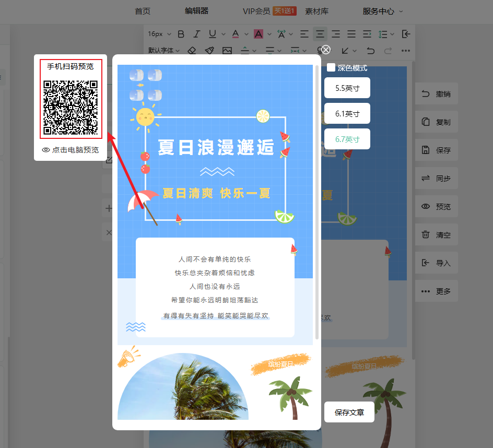Click the plus add icon left of preview
This screenshot has width=493, height=448.
[x=109, y=208]
